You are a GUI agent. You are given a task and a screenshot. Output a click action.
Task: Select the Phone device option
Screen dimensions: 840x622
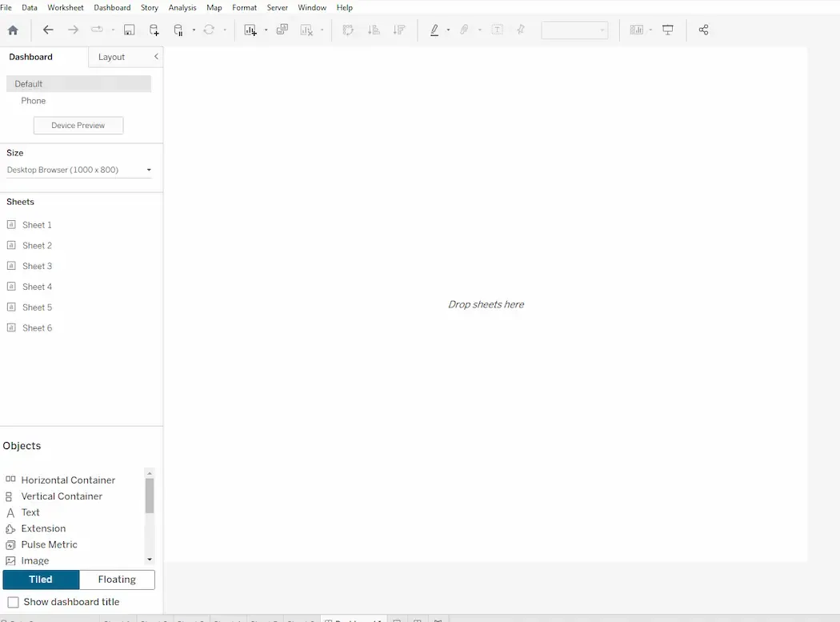point(33,100)
